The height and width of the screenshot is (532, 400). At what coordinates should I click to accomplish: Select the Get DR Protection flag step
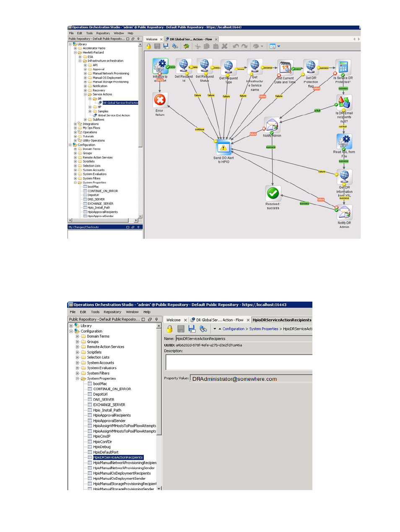click(311, 67)
